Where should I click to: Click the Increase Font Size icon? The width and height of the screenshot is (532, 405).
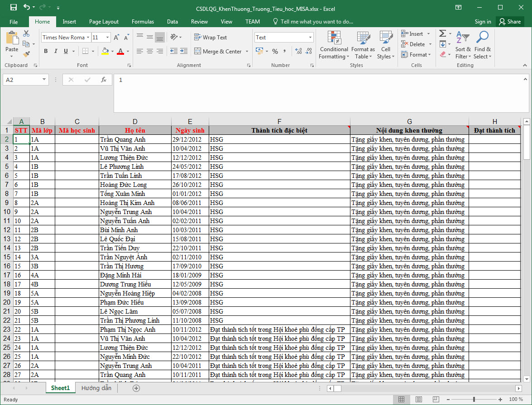pos(116,38)
